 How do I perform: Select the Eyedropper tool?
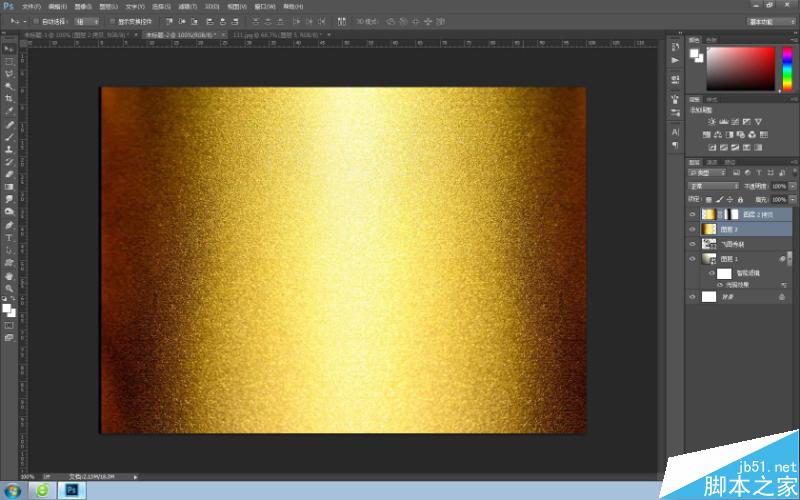pyautogui.click(x=9, y=111)
